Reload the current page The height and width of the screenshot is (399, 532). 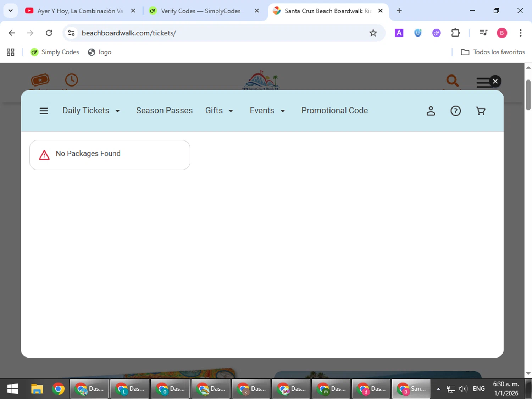coord(49,33)
